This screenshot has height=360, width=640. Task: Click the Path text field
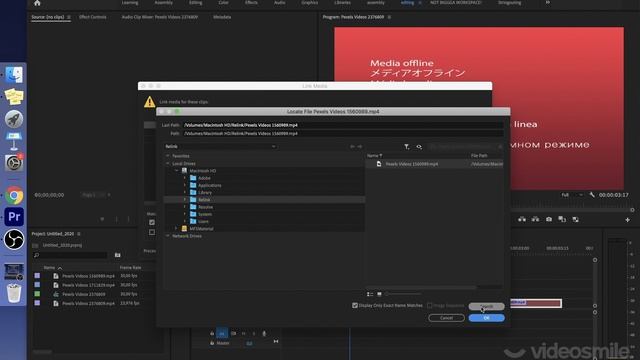(343, 133)
